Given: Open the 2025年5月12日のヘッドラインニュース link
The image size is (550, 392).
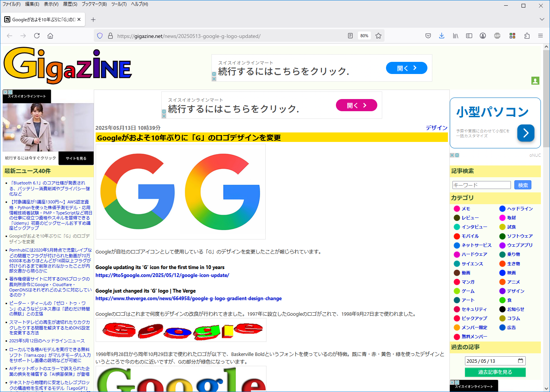Looking at the screenshot, I should (x=47, y=341).
